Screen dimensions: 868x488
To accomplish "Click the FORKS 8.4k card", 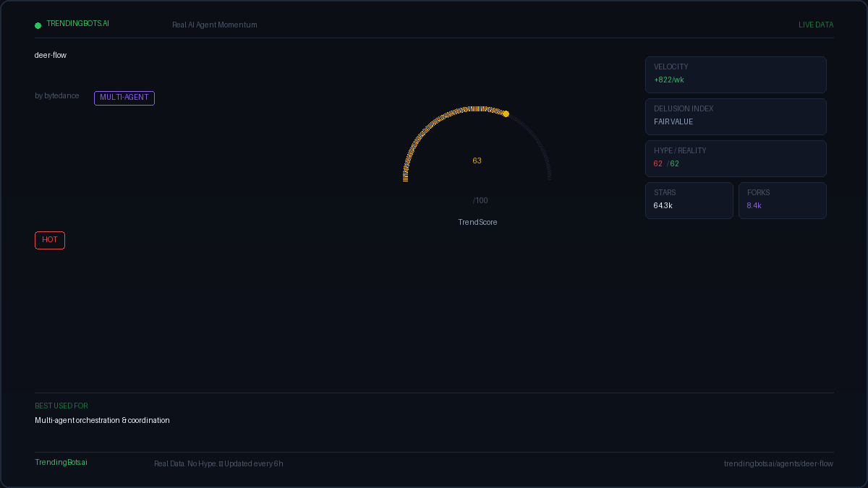I will click(x=783, y=200).
